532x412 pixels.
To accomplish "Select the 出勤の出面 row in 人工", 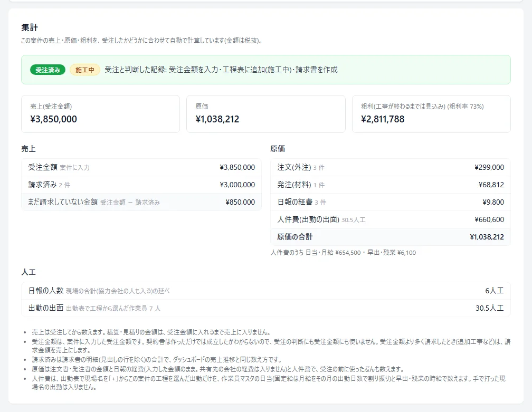I will 265,308.
